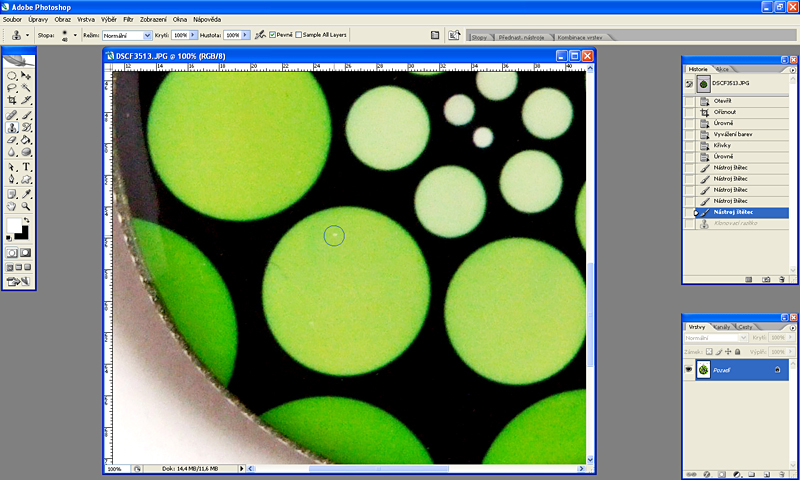The height and width of the screenshot is (480, 800).
Task: Select the Clone Stamp tool
Action: point(11,128)
